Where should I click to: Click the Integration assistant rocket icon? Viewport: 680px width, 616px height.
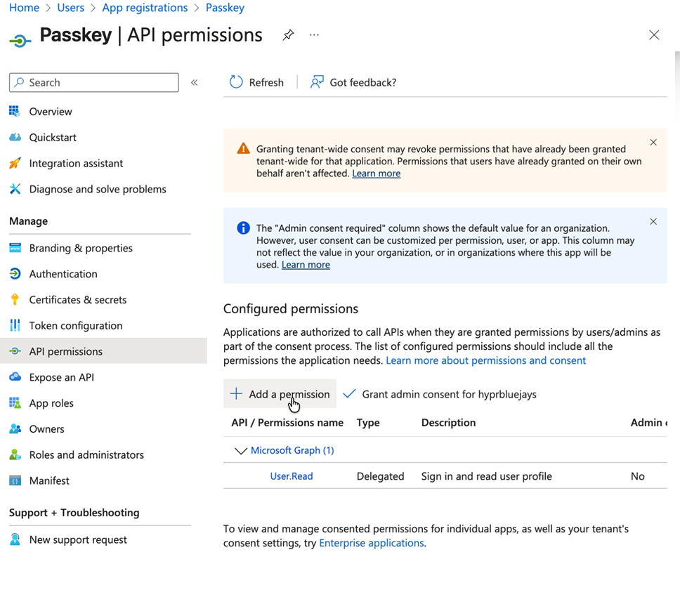tap(15, 164)
